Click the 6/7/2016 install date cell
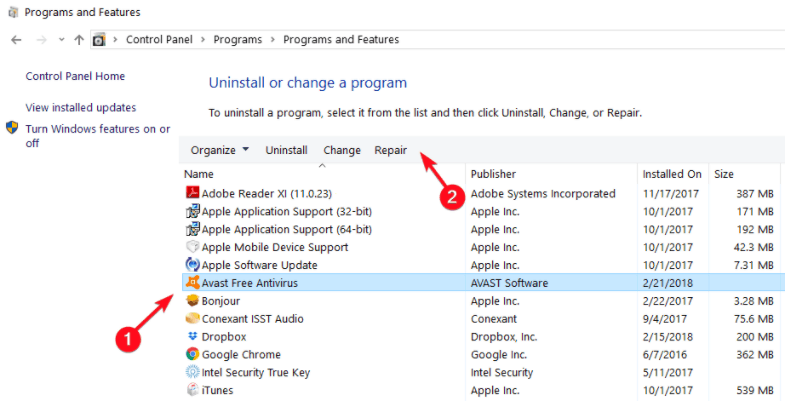 click(664, 354)
